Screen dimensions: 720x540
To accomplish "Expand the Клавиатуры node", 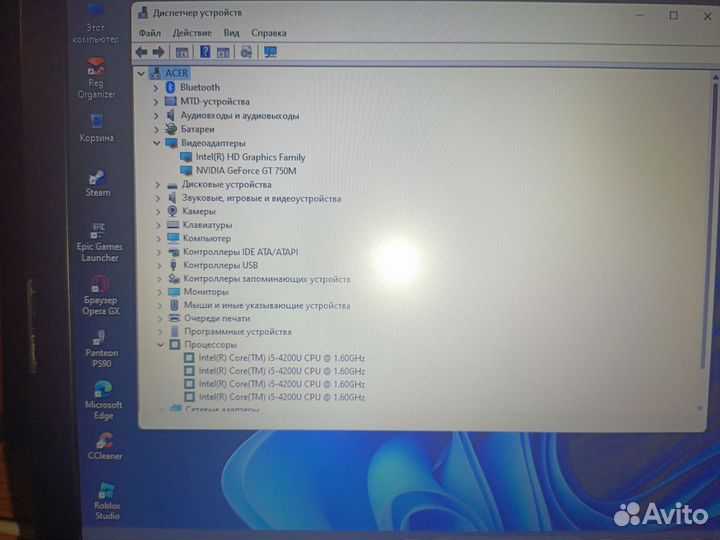I will pos(158,225).
